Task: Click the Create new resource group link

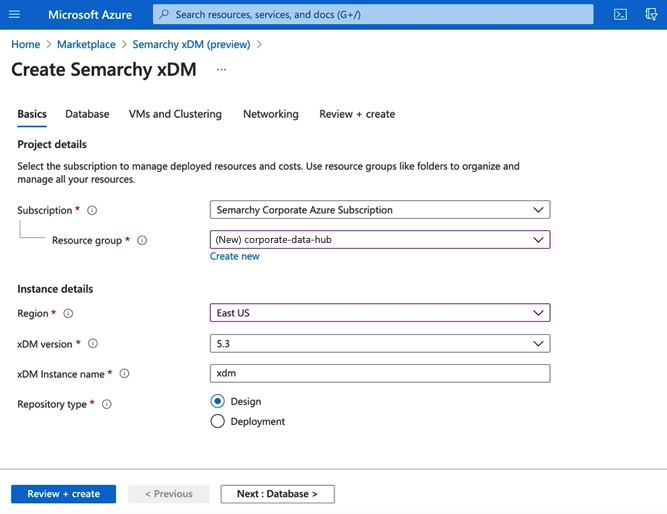Action: pos(234,257)
